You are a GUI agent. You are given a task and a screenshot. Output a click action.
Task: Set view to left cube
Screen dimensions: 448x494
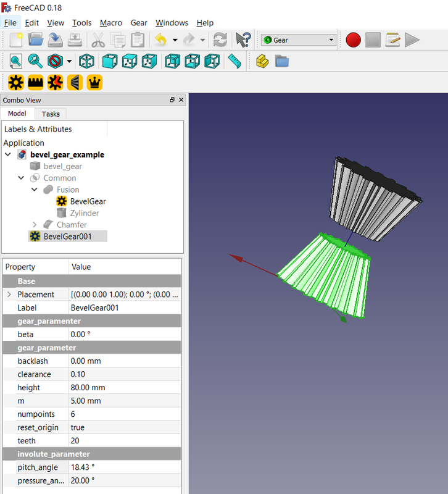(x=212, y=61)
